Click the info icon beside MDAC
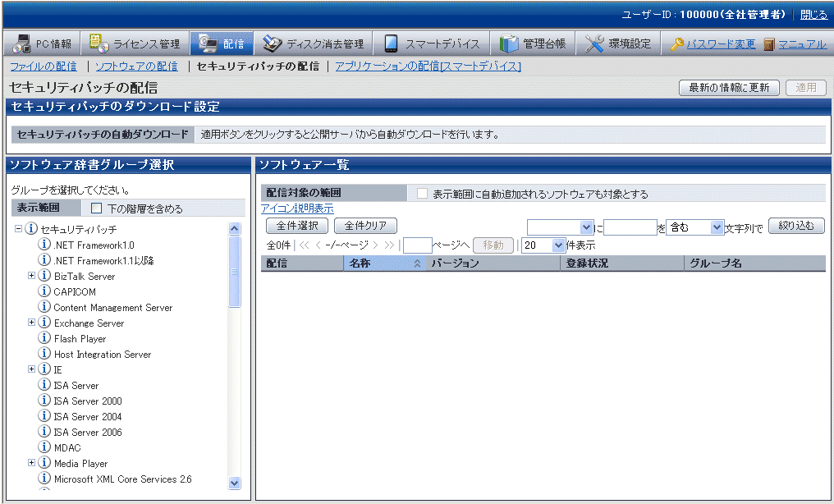The image size is (834, 504). tap(45, 447)
